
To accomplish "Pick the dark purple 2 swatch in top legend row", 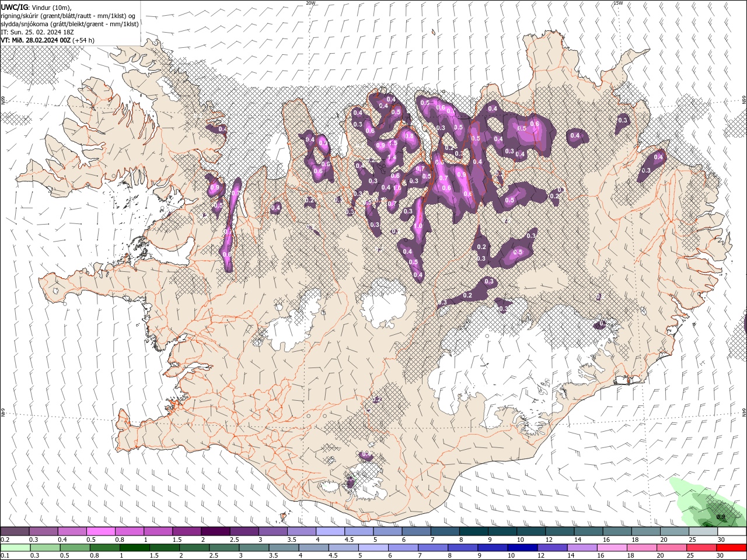I will coord(215,531).
